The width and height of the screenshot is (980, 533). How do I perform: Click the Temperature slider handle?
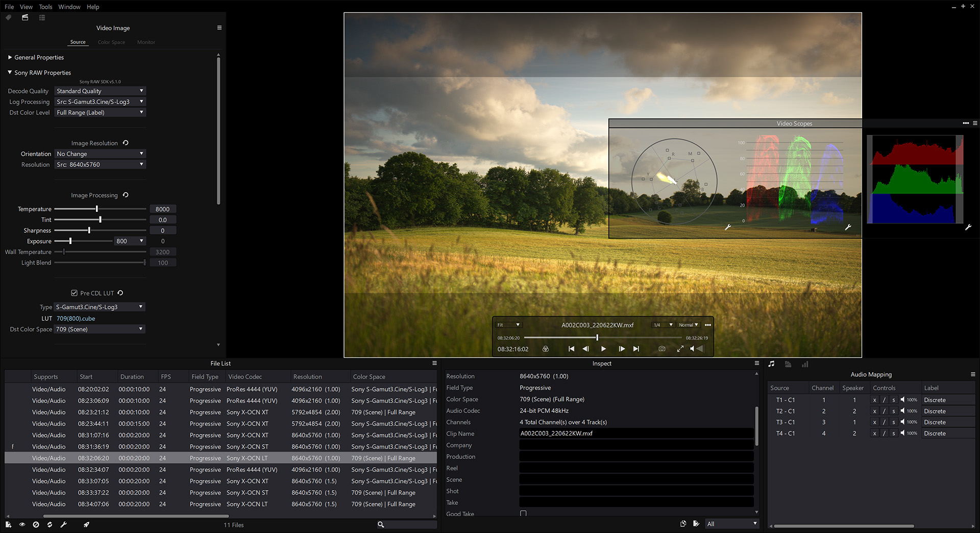click(x=96, y=209)
